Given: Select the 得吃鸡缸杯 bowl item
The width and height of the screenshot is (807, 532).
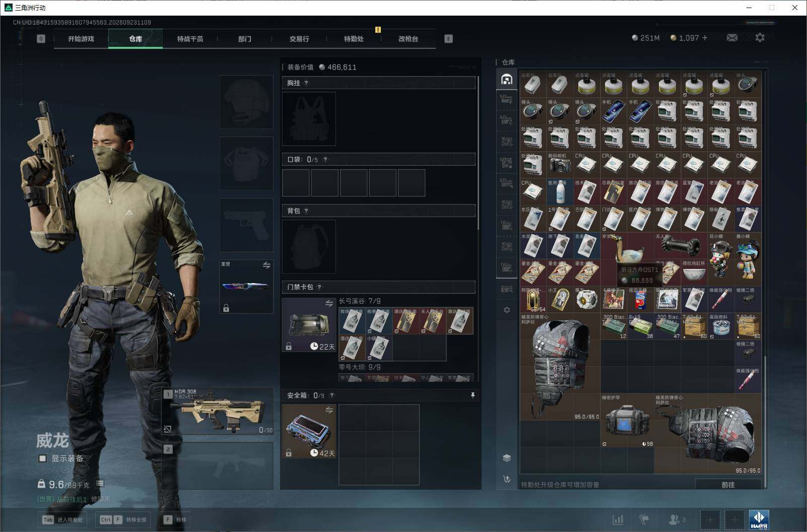Looking at the screenshot, I should pyautogui.click(x=694, y=273).
